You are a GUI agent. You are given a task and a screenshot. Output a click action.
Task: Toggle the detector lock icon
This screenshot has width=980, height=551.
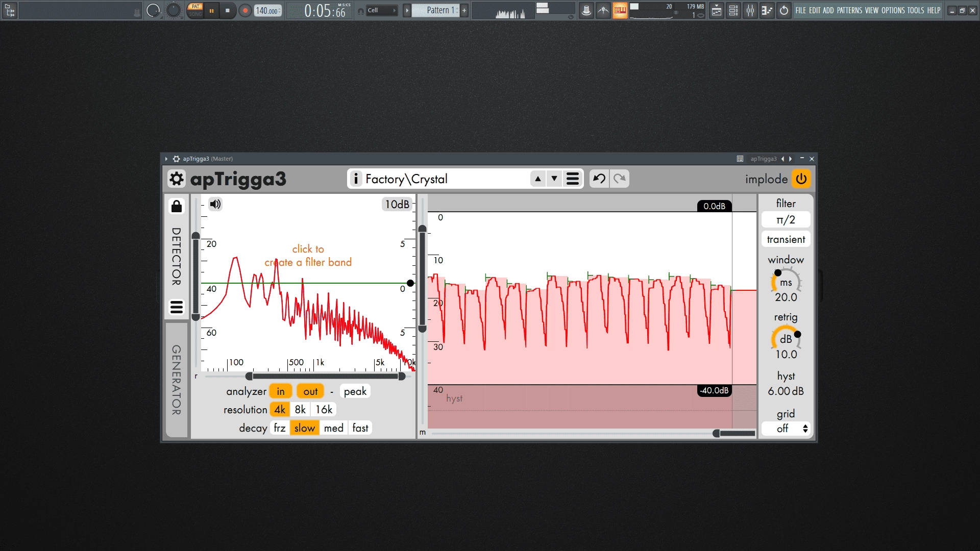[x=177, y=206]
